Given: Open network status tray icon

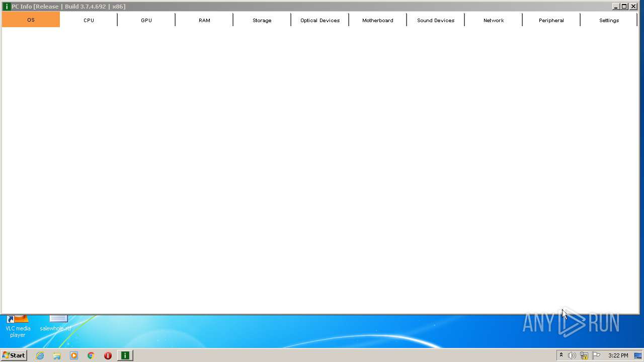Looking at the screenshot, I should [x=584, y=355].
